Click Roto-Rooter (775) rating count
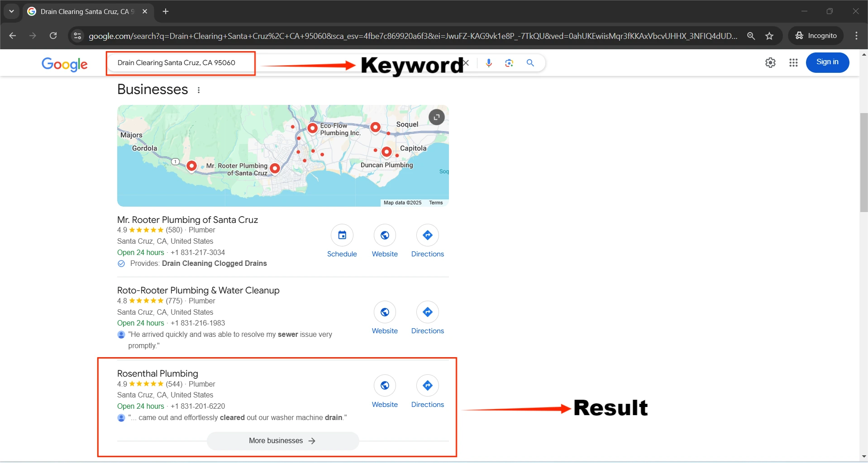 174,301
